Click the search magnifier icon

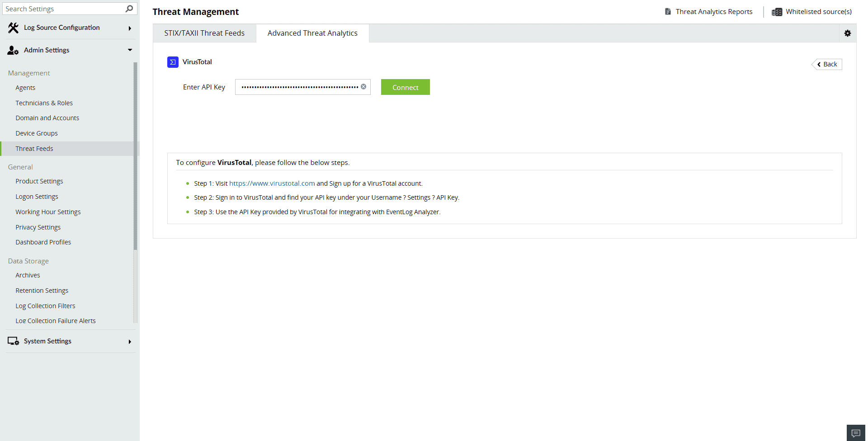129,9
